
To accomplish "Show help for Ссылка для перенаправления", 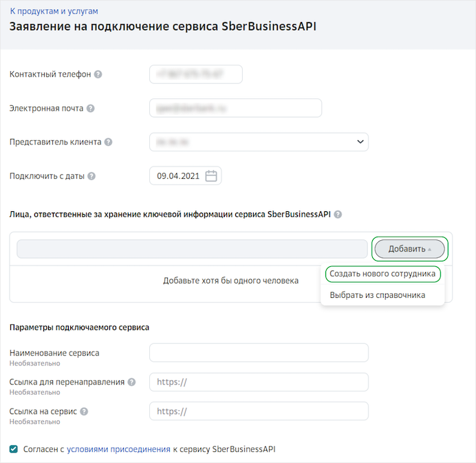I will pyautogui.click(x=131, y=382).
